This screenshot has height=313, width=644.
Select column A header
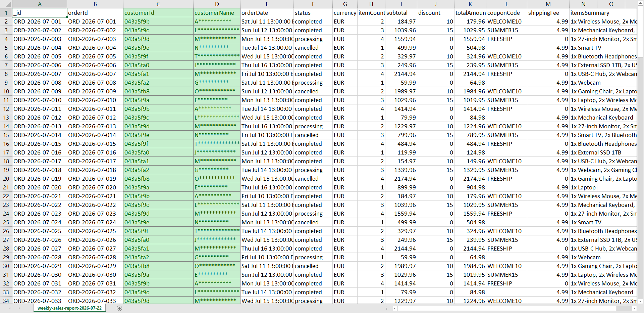coord(40,4)
